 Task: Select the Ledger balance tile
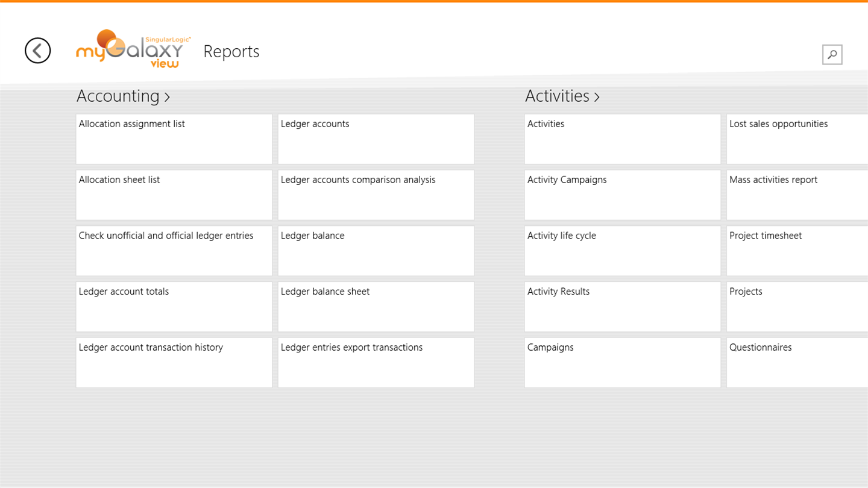376,251
